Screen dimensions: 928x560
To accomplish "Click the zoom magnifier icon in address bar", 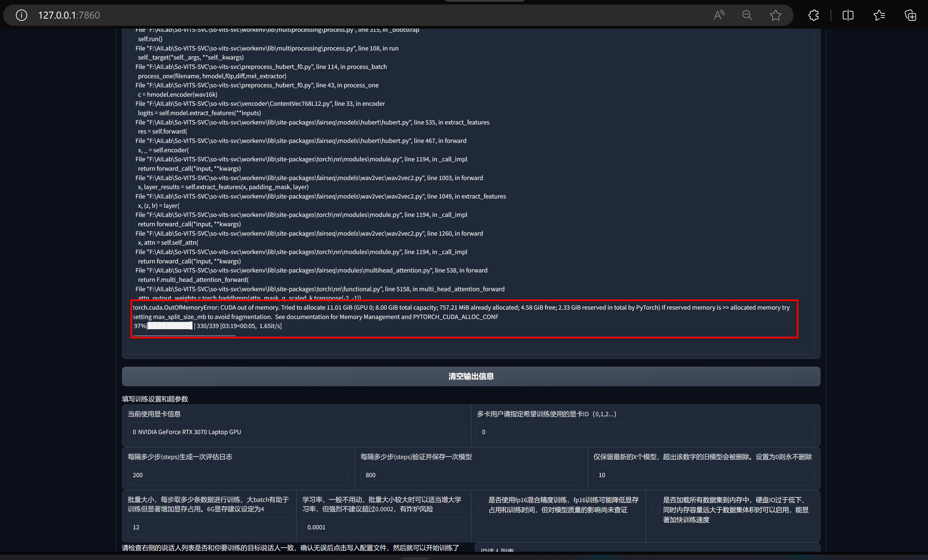I will click(747, 15).
